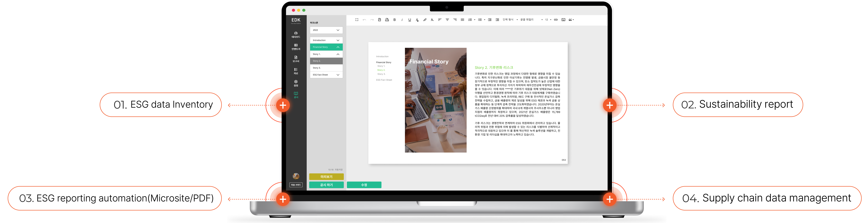Decrease paragraph indent
Viewport: 868px width, 223px height.
pyautogui.click(x=497, y=20)
